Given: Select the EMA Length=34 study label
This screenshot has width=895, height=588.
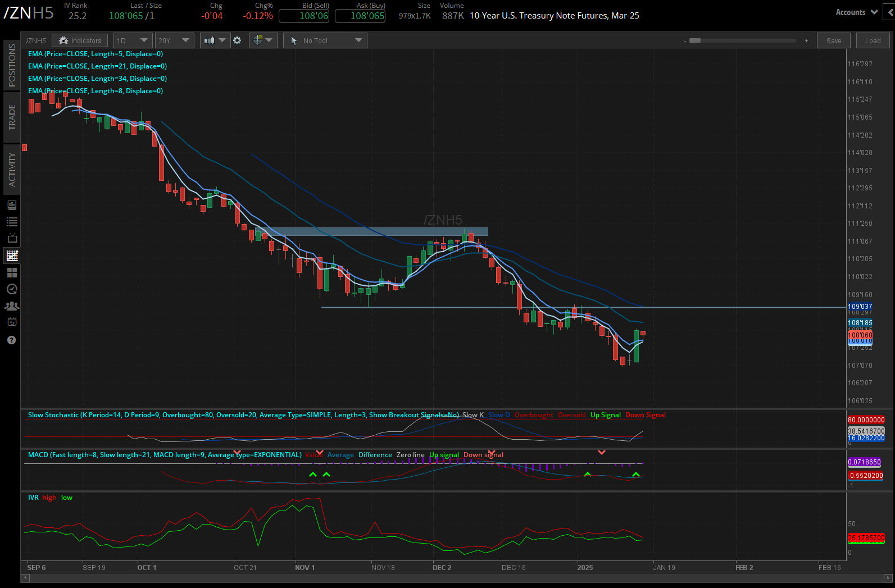Looking at the screenshot, I should click(98, 79).
